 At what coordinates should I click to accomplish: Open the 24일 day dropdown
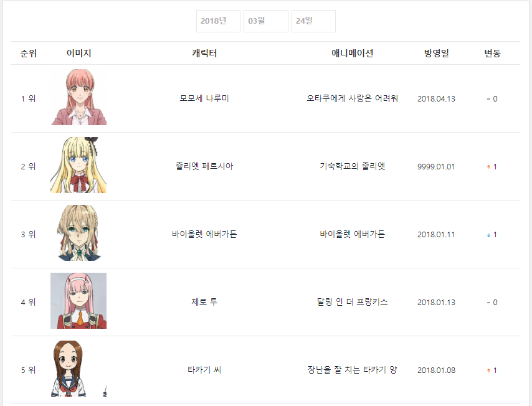(x=313, y=21)
